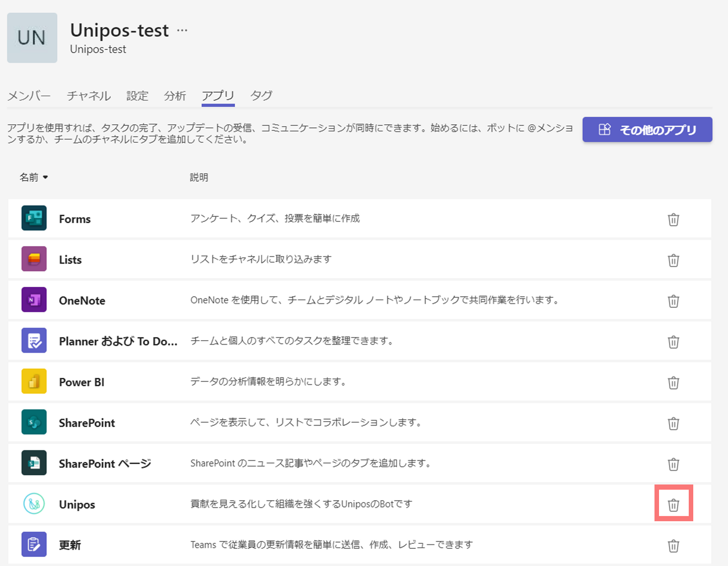
Task: Click the Lists app icon
Action: click(34, 259)
